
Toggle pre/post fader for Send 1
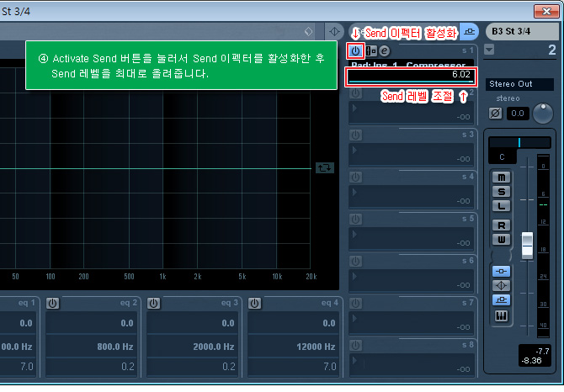coord(371,51)
